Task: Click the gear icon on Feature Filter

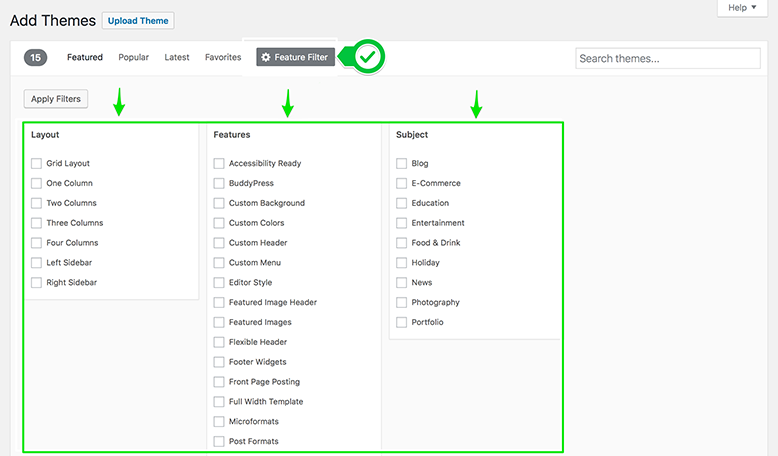Action: pos(266,57)
